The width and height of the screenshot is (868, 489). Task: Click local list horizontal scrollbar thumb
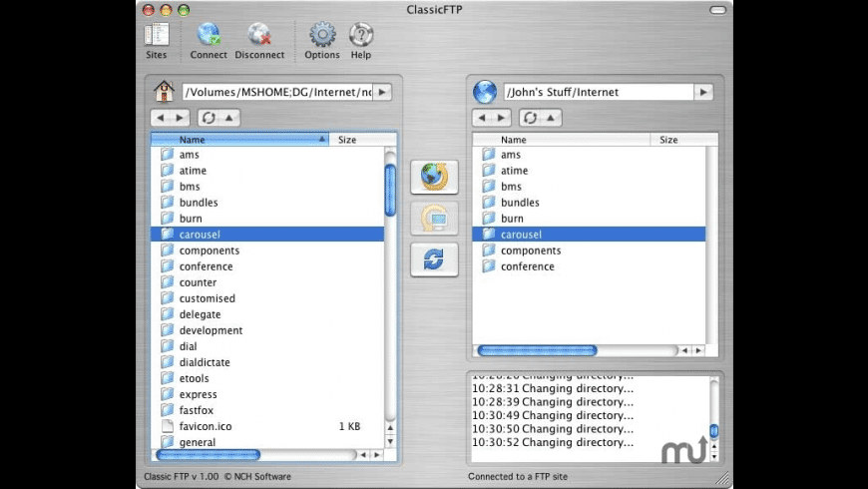coord(209,455)
